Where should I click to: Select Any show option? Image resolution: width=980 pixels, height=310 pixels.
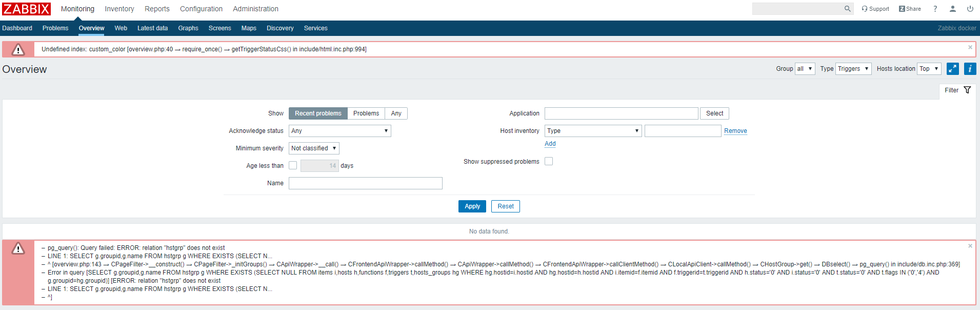click(x=396, y=113)
